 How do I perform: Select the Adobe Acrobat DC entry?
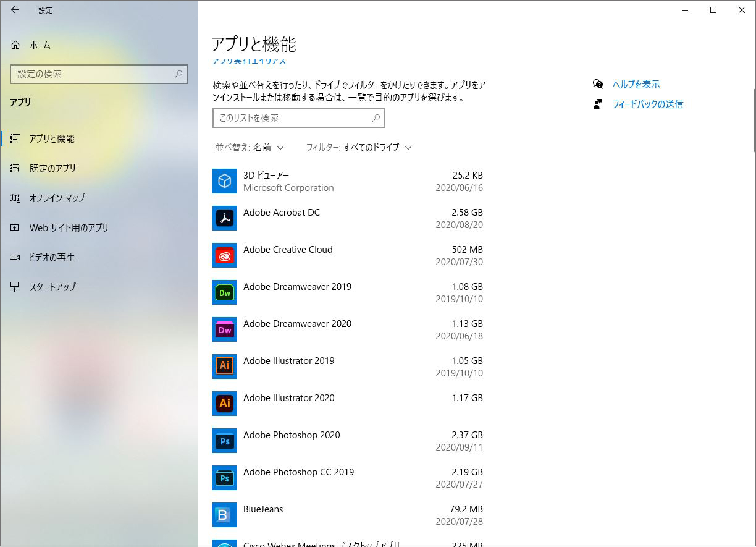click(x=282, y=213)
